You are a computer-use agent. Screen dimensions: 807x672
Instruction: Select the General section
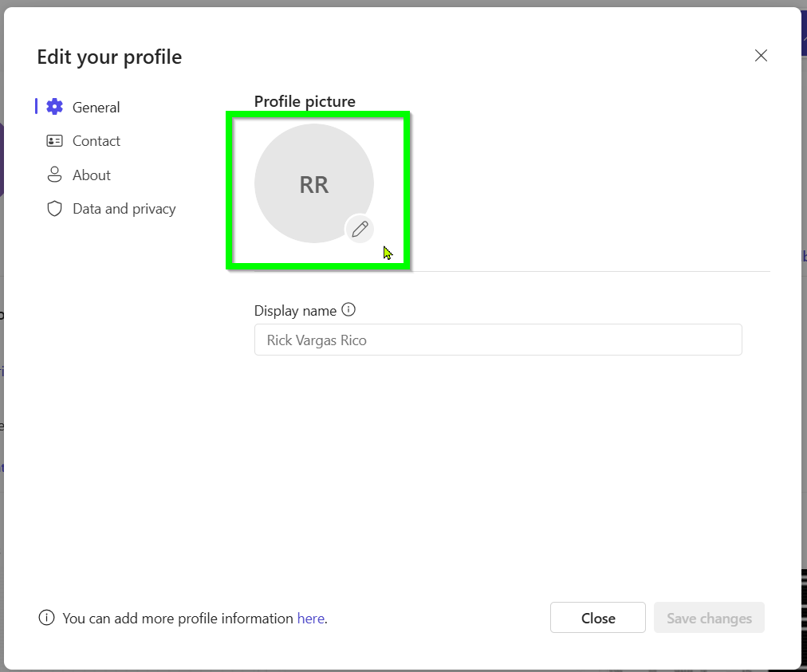pos(96,106)
